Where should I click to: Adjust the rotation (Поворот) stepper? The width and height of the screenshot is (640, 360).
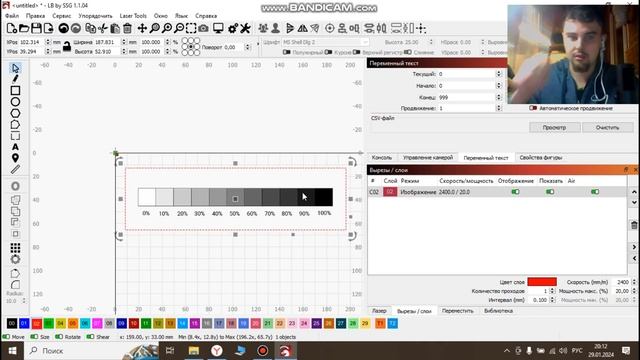pyautogui.click(x=247, y=47)
